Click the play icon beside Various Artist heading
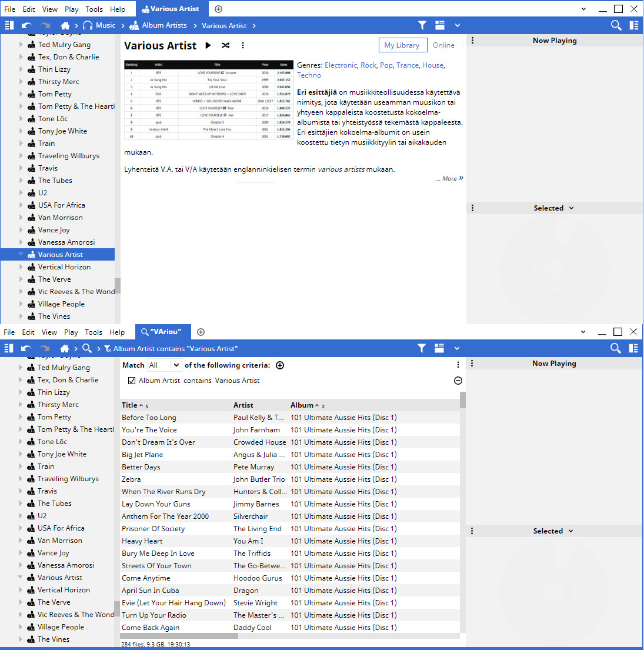Viewport: 644px width, 650px height. click(x=208, y=45)
